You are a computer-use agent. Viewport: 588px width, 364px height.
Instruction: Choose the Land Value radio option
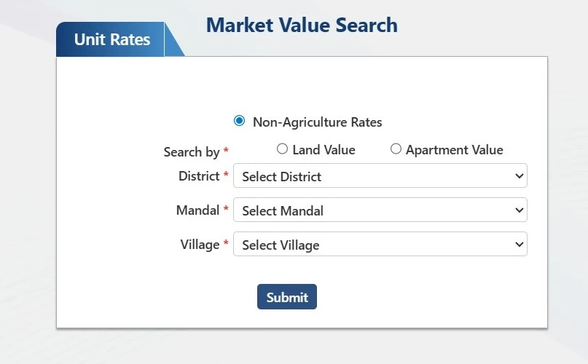tap(283, 149)
